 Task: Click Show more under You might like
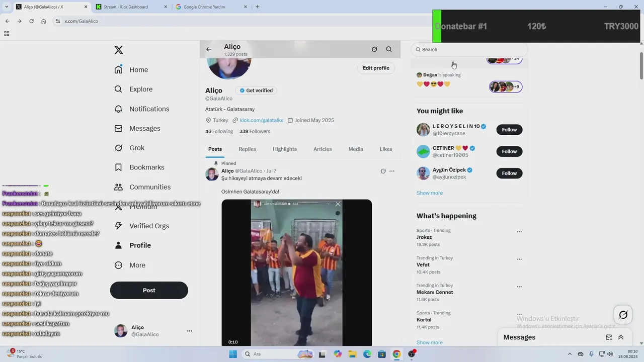point(430,193)
